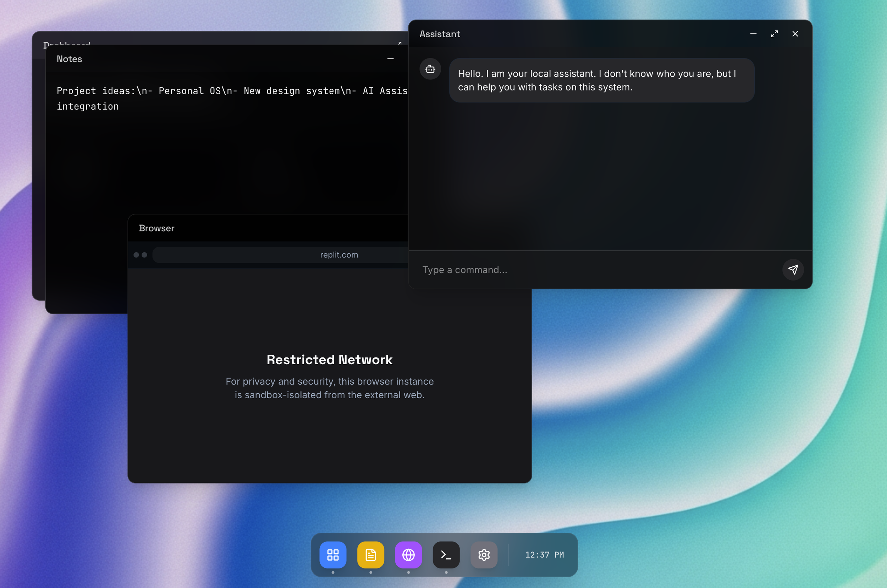Open Settings gear icon in the dock

point(484,555)
